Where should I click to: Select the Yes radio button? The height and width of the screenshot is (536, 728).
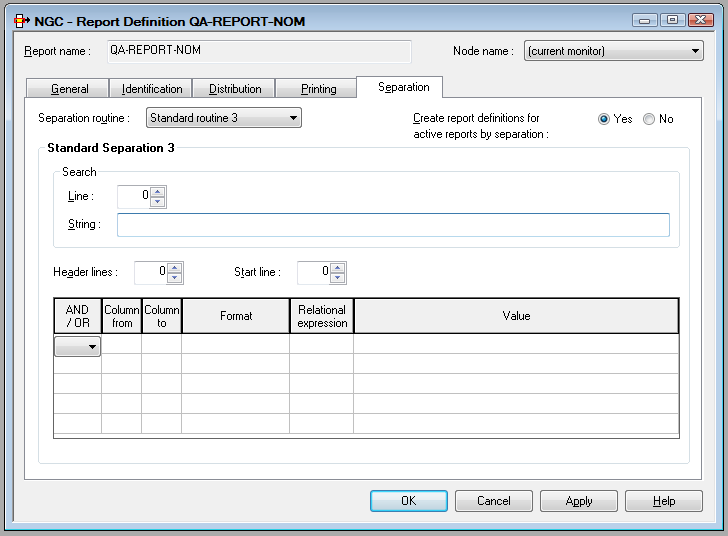[x=604, y=119]
